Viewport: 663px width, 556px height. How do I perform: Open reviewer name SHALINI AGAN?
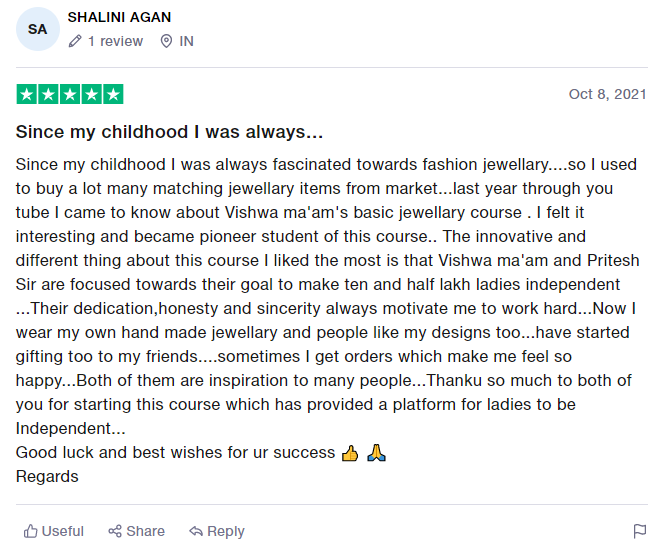[x=119, y=17]
